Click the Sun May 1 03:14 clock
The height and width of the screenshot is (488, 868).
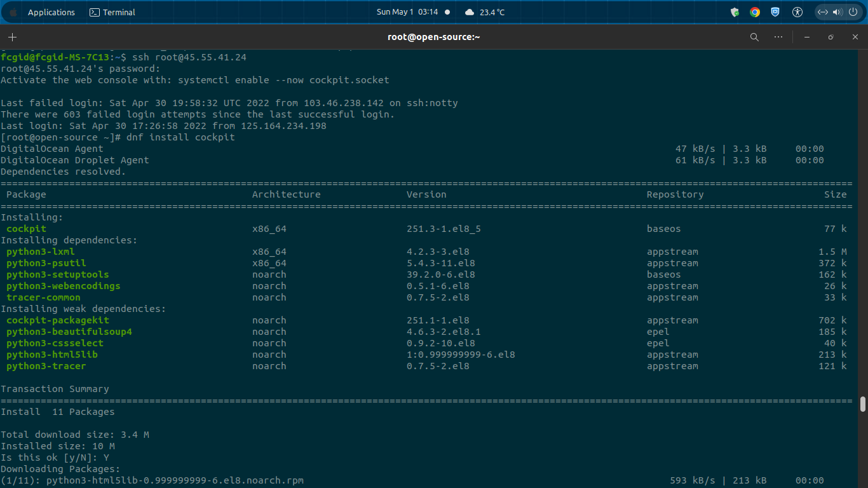coord(407,12)
